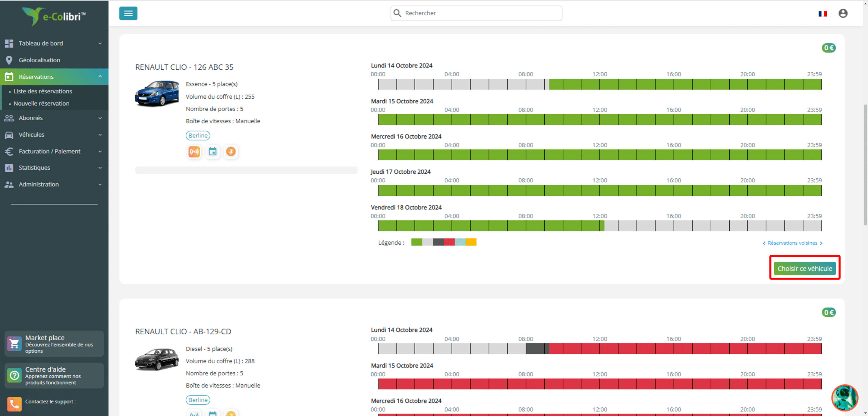Go to next neighboring reservations arrow
Viewport: 868px width, 416px height.
click(x=821, y=243)
